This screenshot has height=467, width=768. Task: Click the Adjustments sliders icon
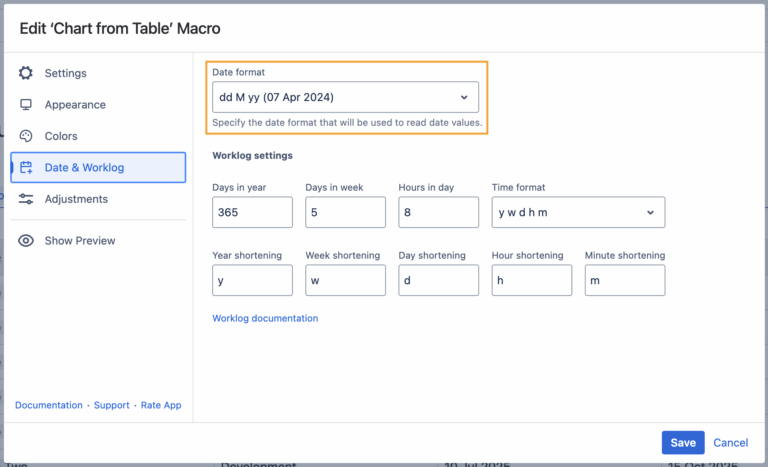(x=26, y=199)
